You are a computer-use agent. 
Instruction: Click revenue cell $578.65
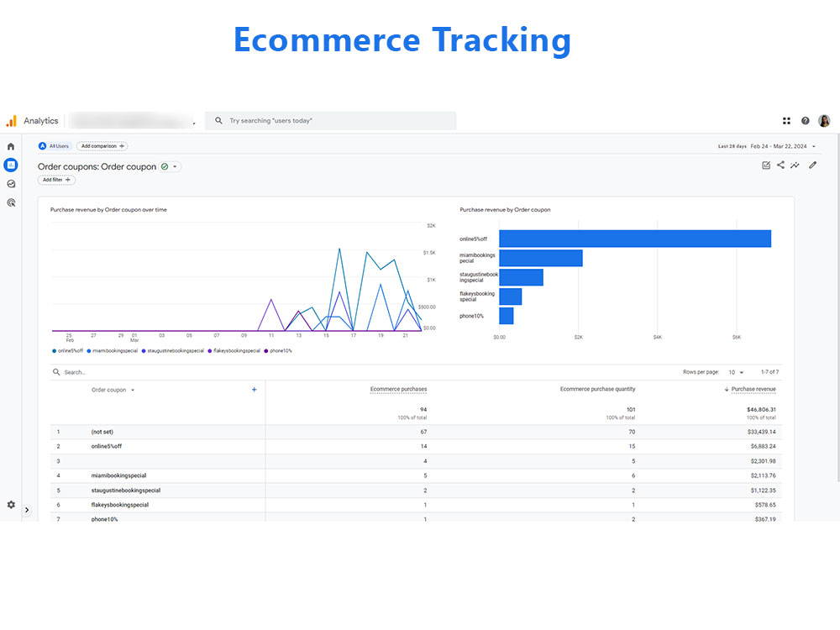(765, 505)
